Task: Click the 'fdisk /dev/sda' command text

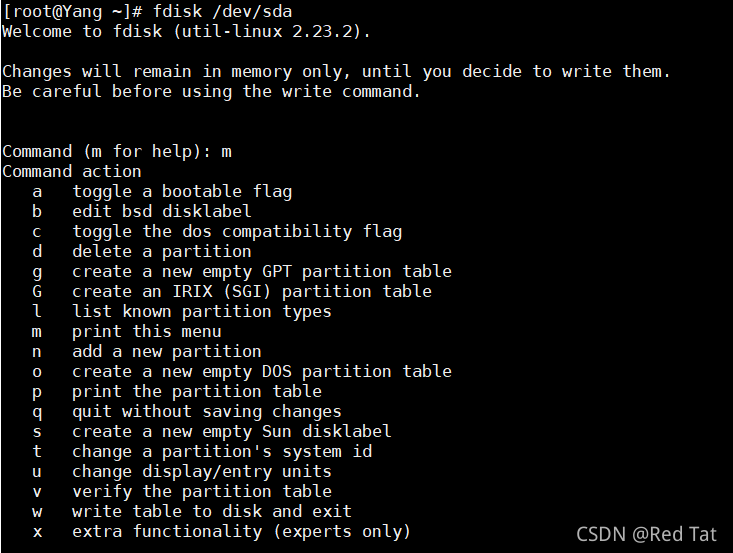Action: (x=223, y=11)
